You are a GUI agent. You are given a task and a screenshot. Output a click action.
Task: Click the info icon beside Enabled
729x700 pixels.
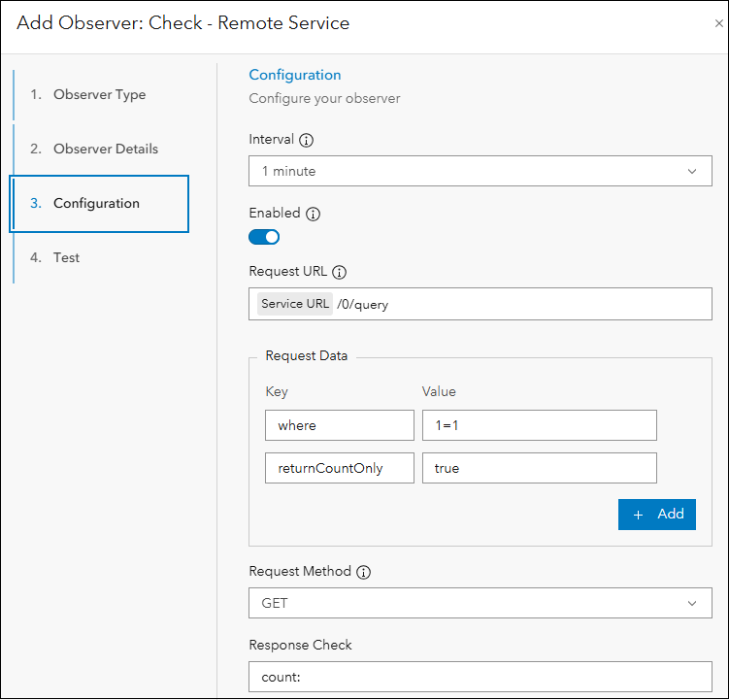(313, 214)
